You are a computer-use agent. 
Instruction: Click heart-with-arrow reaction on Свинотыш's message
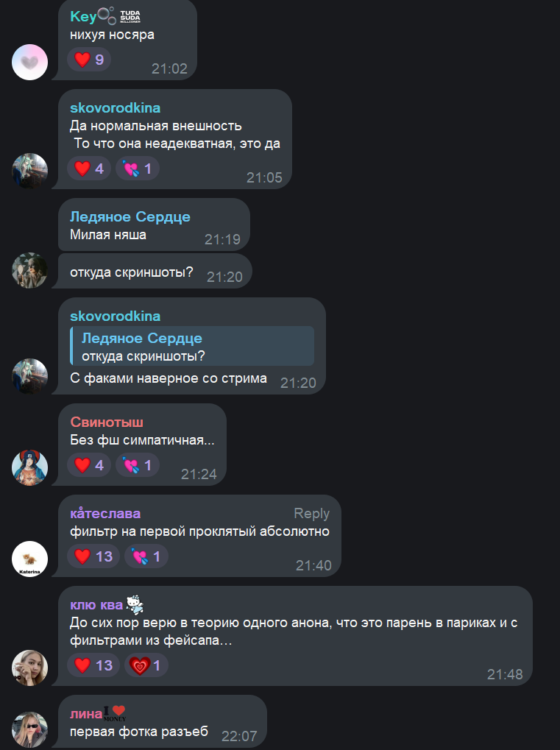coord(138,465)
